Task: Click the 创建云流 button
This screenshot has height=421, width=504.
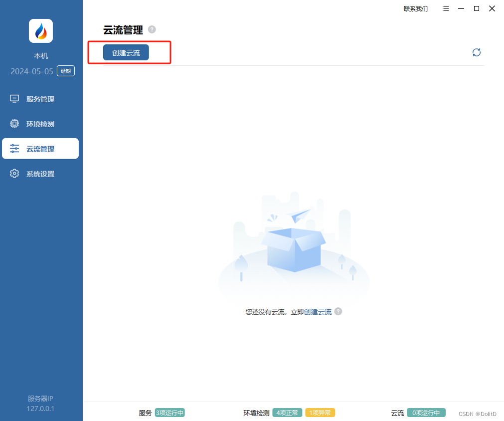Action: (x=126, y=52)
